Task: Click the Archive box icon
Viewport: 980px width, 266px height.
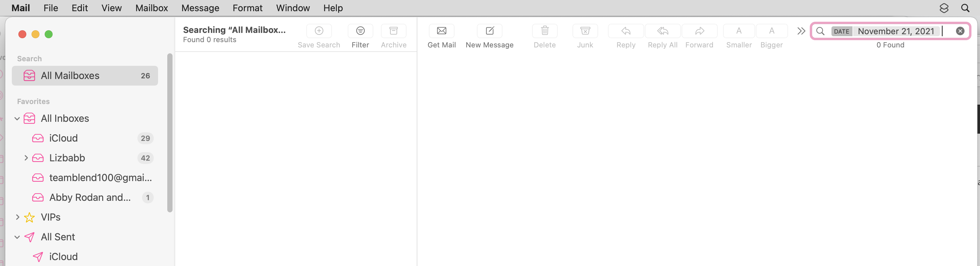Action: (x=393, y=31)
